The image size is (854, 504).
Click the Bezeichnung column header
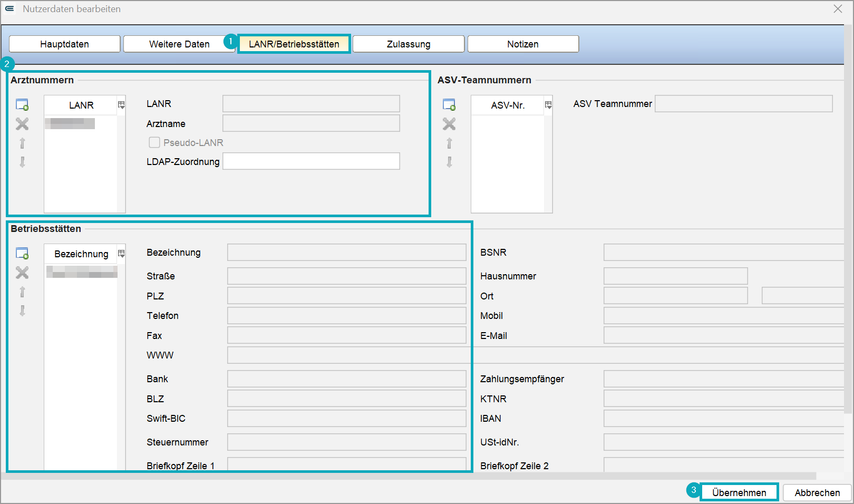click(81, 254)
